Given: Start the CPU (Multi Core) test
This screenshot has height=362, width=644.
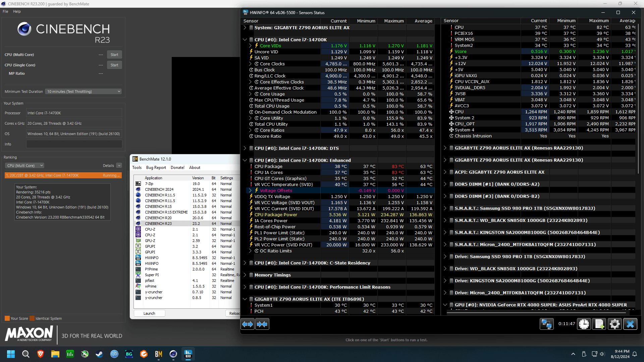Looking at the screenshot, I should 114,55.
